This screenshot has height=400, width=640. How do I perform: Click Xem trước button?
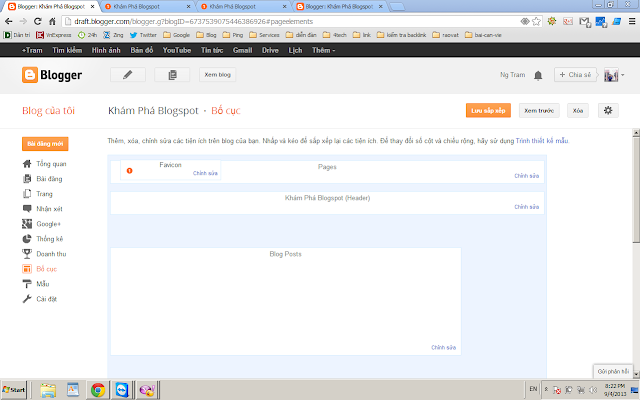[539, 111]
